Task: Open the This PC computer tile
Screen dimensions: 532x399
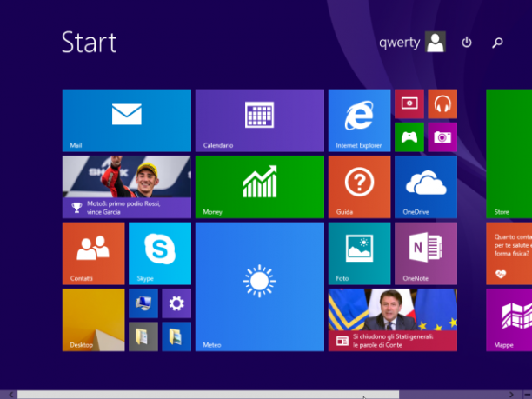Action: coord(143,303)
